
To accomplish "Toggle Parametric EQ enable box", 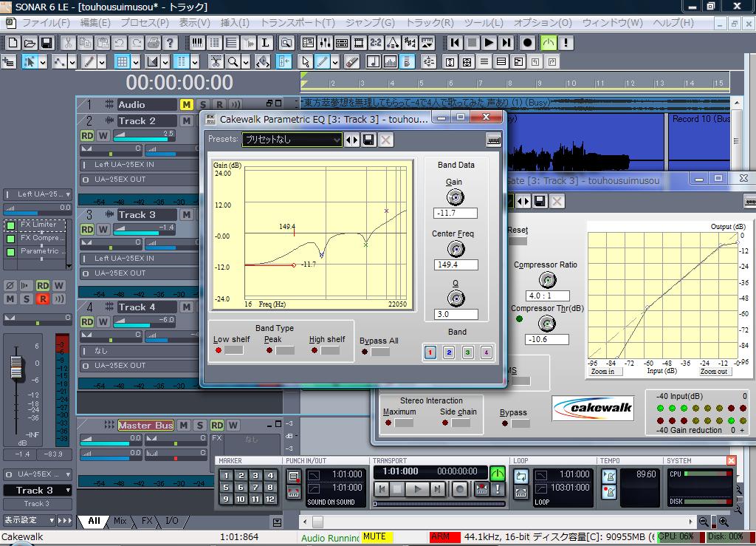I will pyautogui.click(x=10, y=252).
